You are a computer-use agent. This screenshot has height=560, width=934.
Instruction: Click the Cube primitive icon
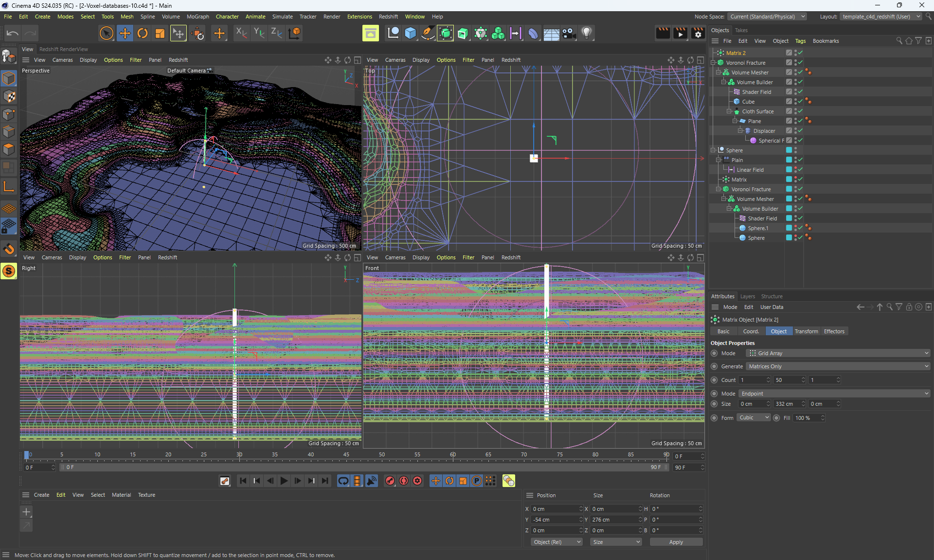click(410, 33)
